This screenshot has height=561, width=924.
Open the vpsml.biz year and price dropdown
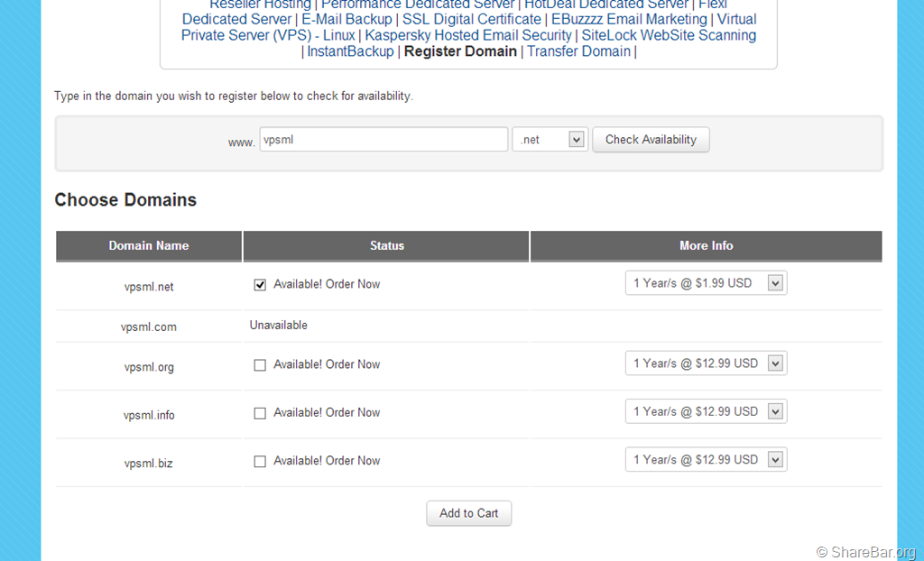click(x=706, y=460)
